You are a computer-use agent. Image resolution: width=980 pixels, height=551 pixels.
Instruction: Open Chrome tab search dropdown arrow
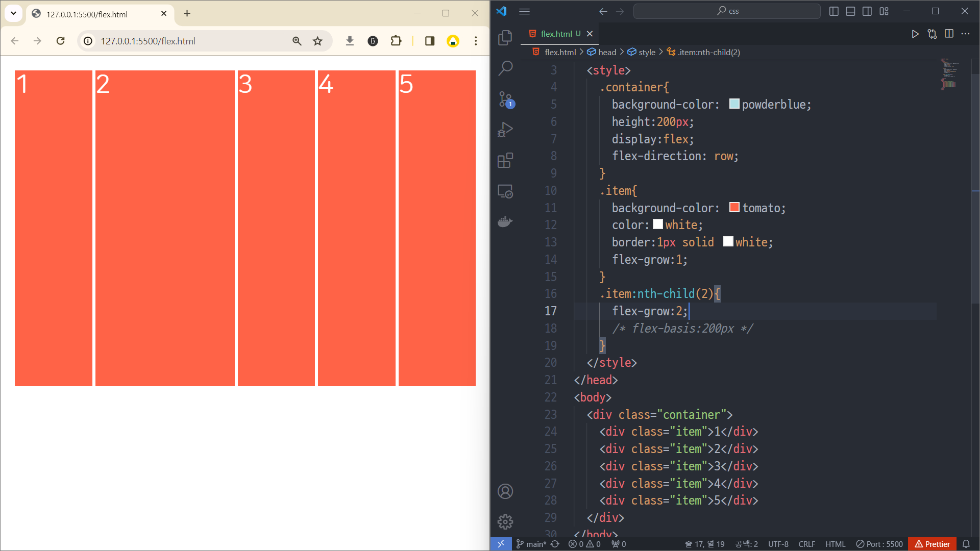click(x=14, y=13)
